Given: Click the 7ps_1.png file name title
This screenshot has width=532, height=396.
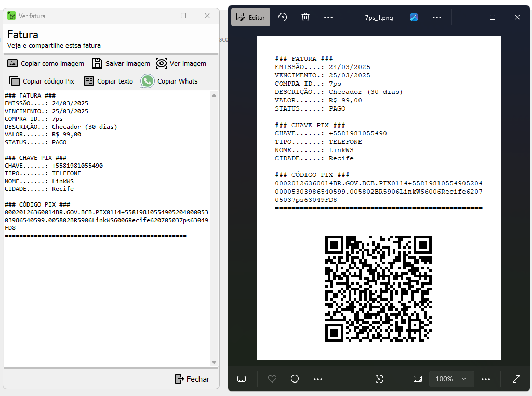Looking at the screenshot, I should tap(379, 17).
